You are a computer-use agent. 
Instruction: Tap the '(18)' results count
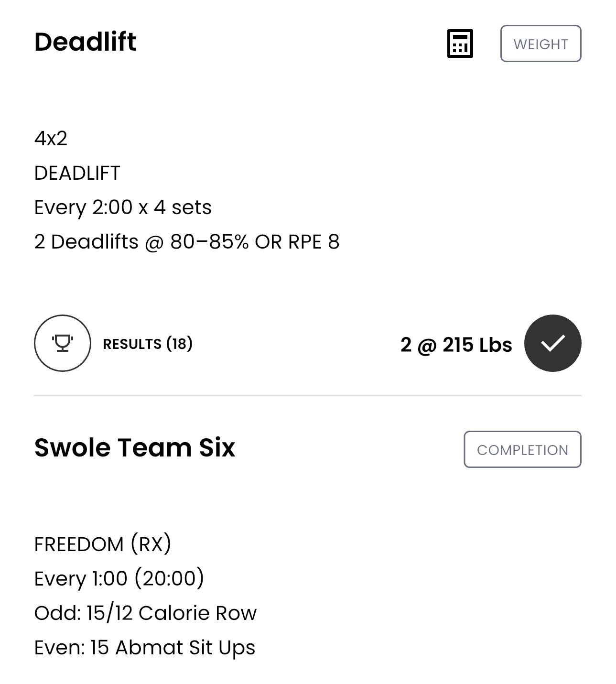179,344
